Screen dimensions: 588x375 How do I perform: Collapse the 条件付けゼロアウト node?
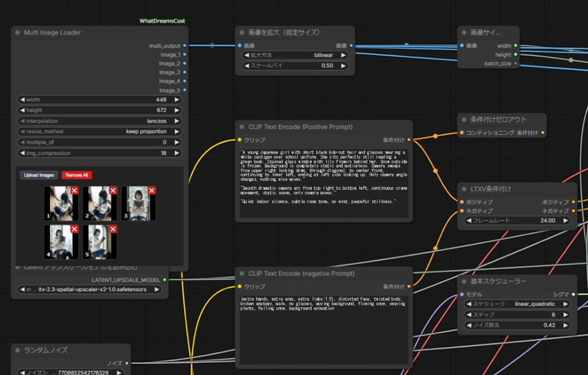(x=464, y=119)
